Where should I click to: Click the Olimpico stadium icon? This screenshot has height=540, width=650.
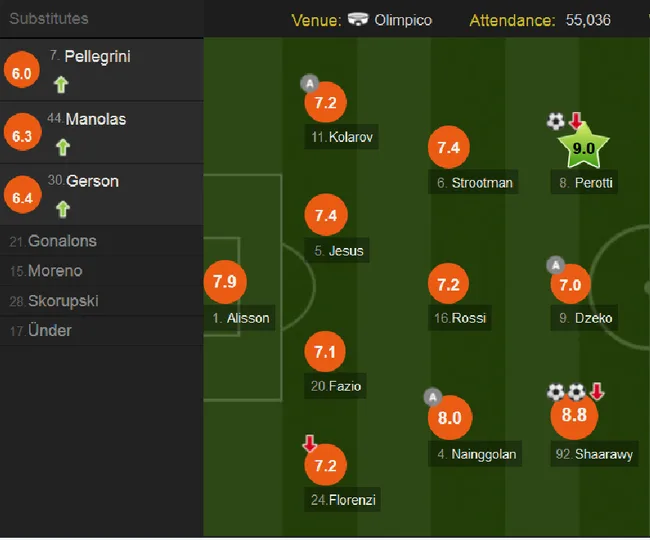[x=358, y=19]
